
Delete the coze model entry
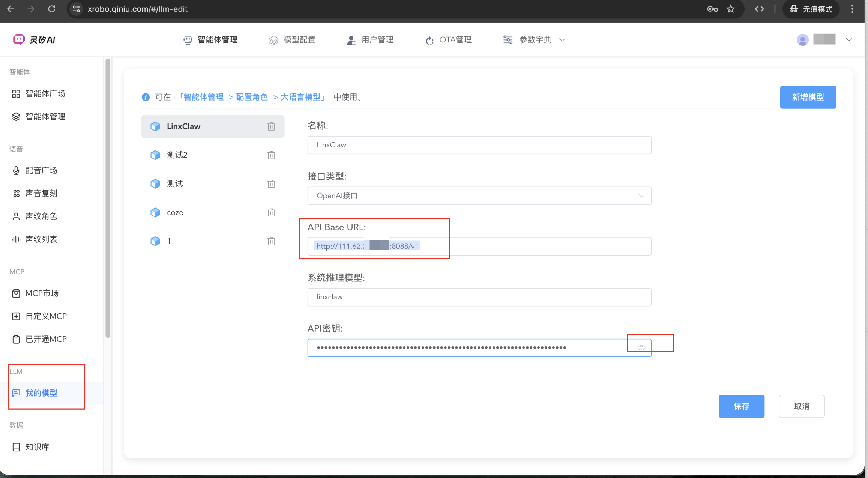pos(271,212)
